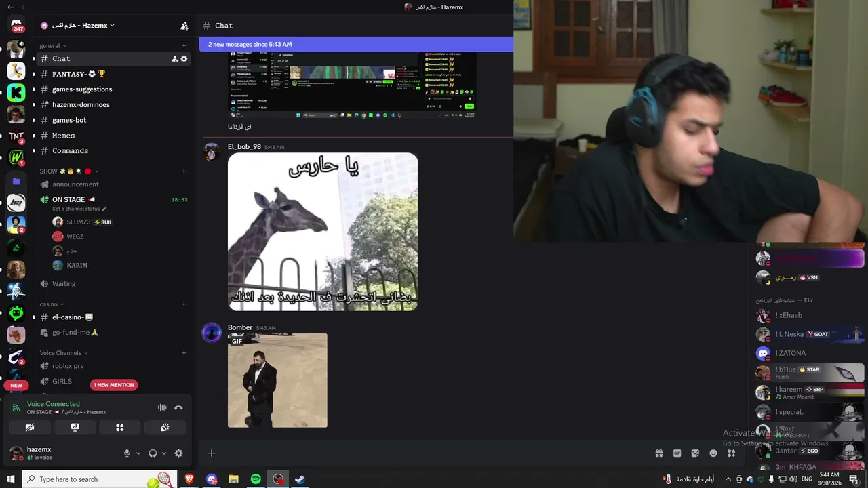
Task: Open File Explorer from the taskbar
Action: coord(233,479)
